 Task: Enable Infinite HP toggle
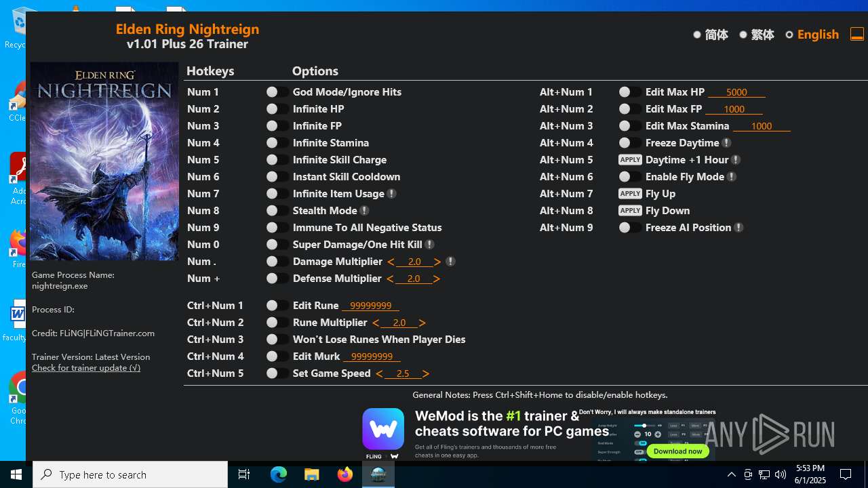click(277, 109)
